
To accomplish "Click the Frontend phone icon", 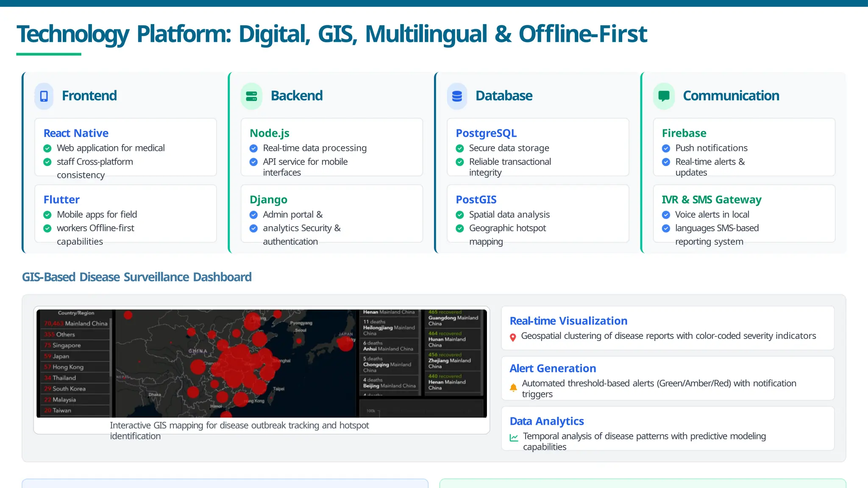I will click(x=44, y=96).
